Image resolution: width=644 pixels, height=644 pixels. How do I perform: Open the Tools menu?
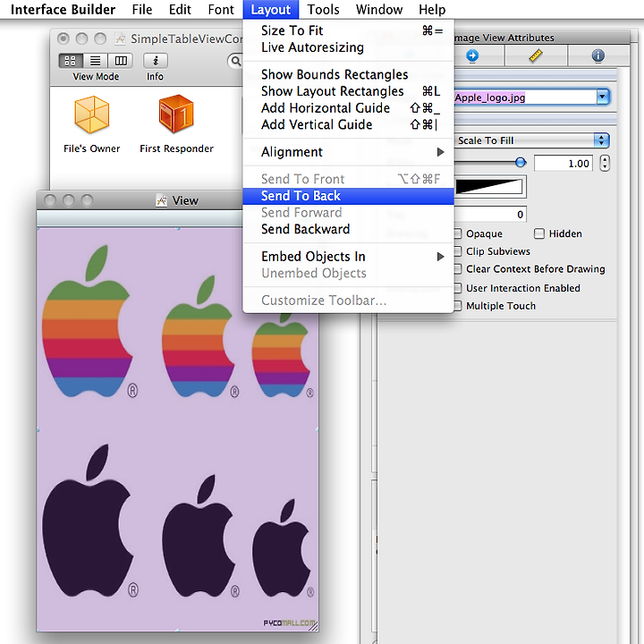tap(323, 10)
